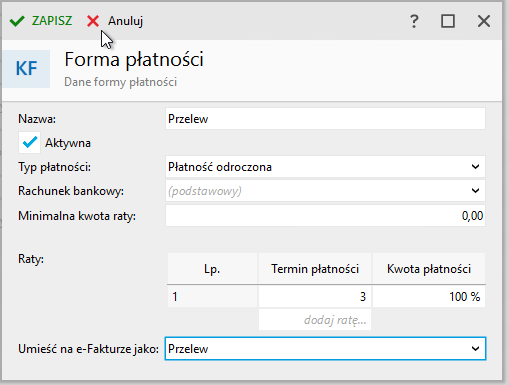Click the KF payment form icon
The image size is (509, 385).
click(26, 69)
